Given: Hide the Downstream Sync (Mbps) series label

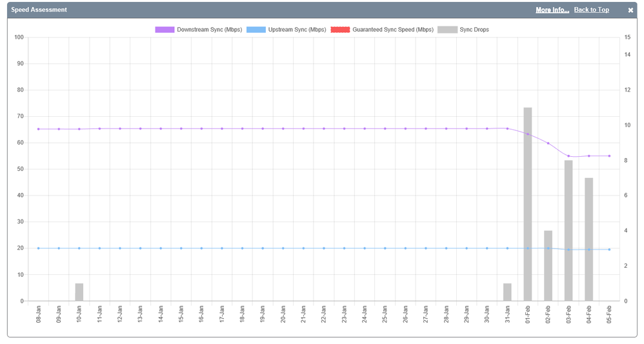Looking at the screenshot, I should tap(209, 30).
